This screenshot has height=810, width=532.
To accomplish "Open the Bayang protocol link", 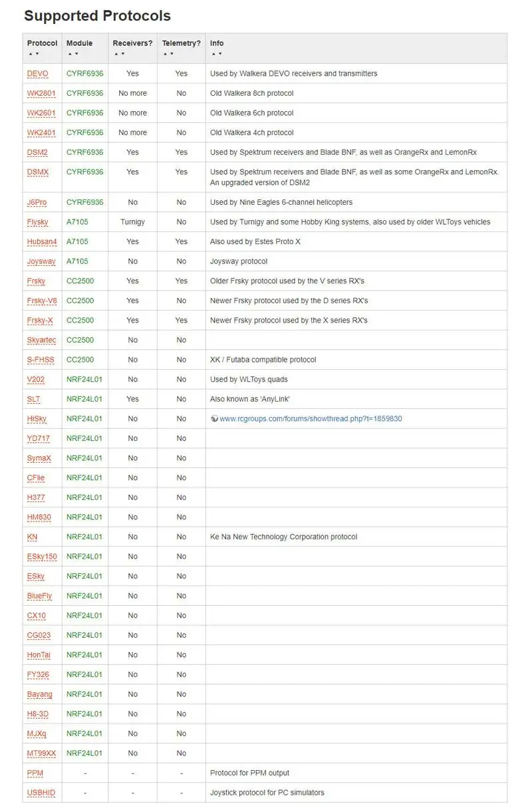I will (x=39, y=694).
